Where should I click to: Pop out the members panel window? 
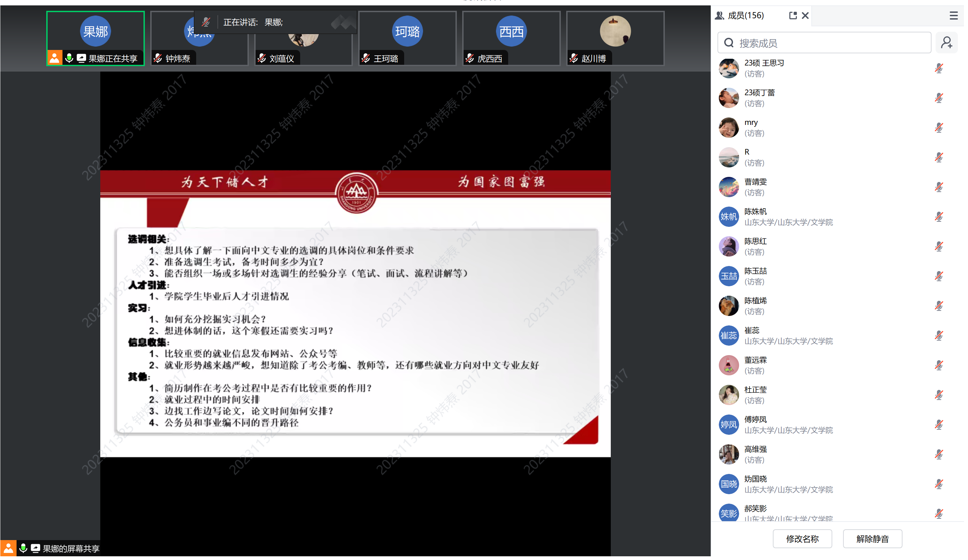pos(792,16)
